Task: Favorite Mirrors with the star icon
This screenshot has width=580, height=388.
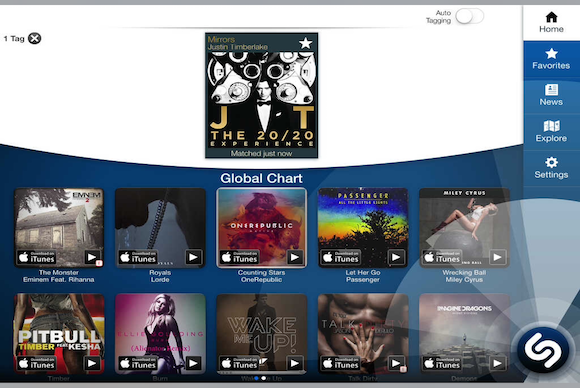Action: point(306,43)
